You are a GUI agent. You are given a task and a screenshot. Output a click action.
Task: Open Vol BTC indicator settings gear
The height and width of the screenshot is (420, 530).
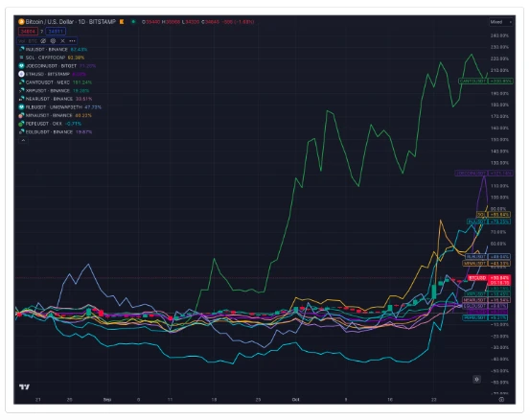[x=53, y=41]
